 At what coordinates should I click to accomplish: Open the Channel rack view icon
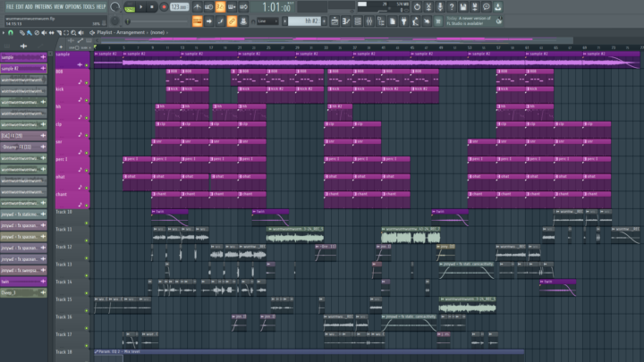coord(358,21)
